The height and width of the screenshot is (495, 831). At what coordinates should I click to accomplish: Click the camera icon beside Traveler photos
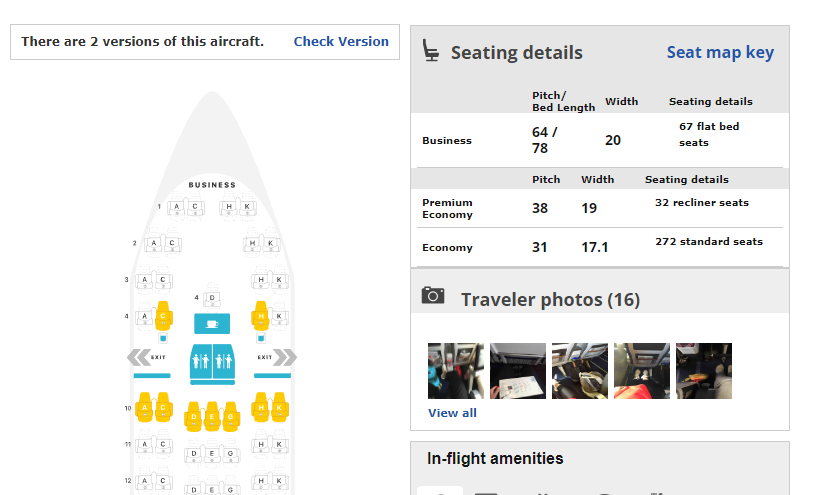click(x=433, y=295)
